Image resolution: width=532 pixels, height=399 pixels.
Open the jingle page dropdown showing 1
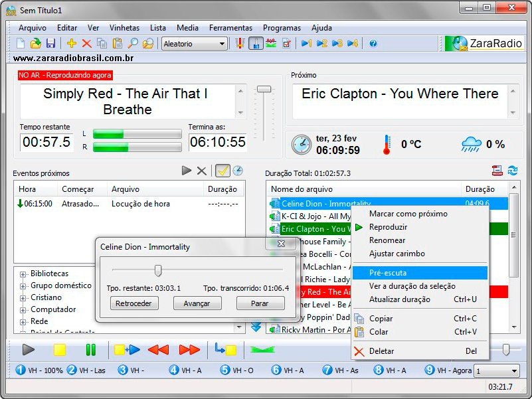[x=497, y=371]
